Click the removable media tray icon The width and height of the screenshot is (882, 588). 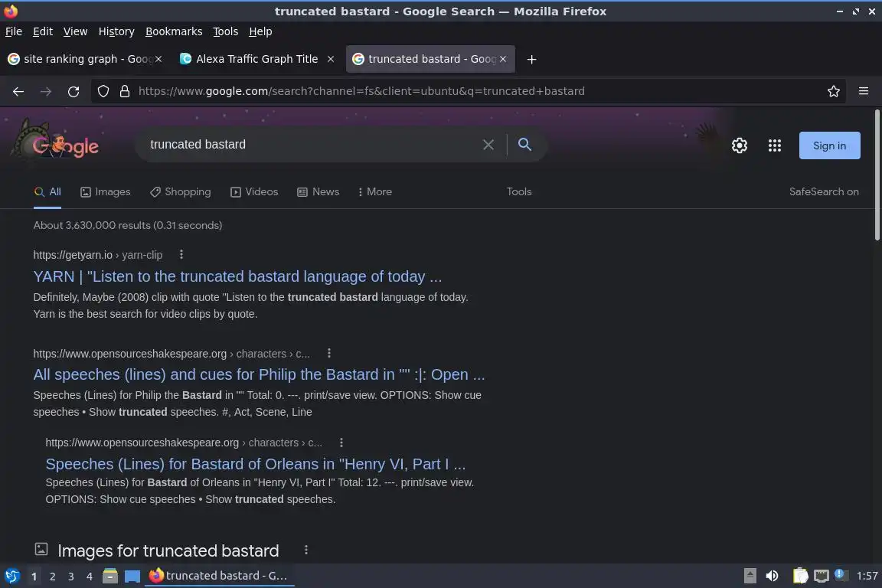750,576
